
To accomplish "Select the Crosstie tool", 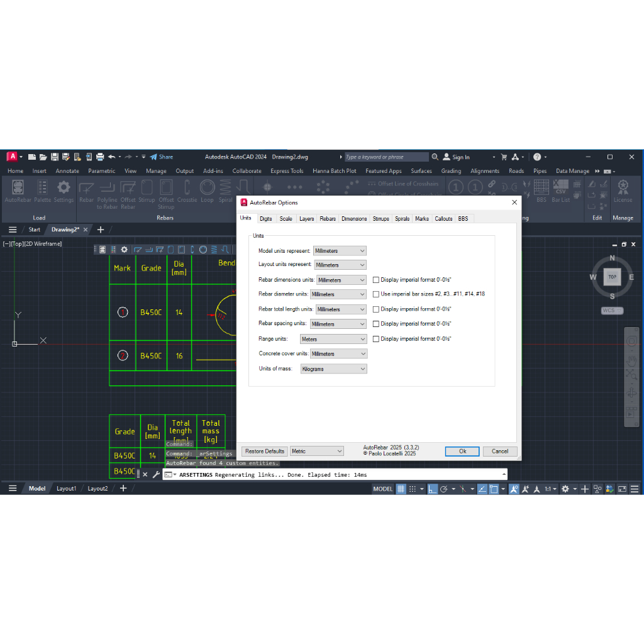I will [x=187, y=191].
